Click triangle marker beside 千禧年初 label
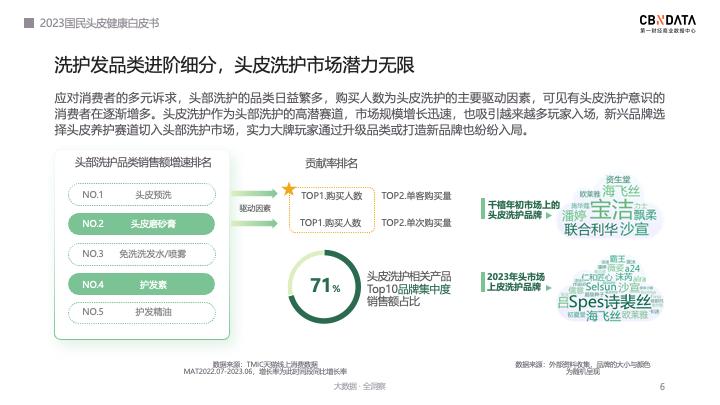The height and width of the screenshot is (405, 720). pos(549,215)
